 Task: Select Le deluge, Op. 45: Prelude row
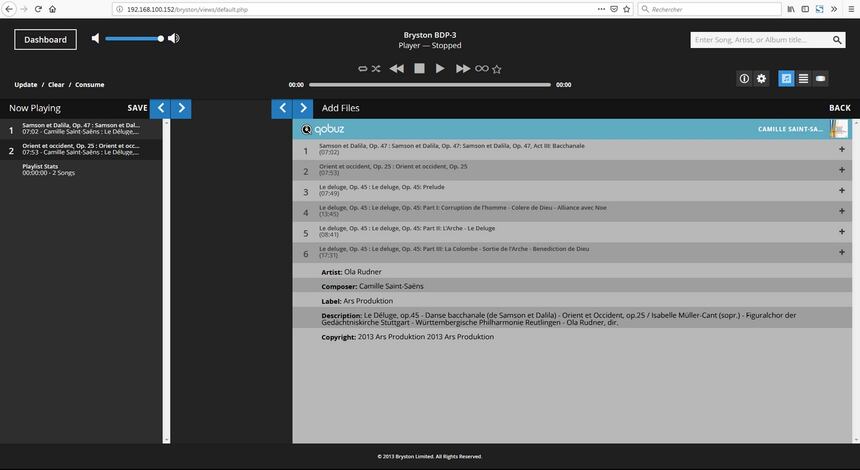[572, 190]
